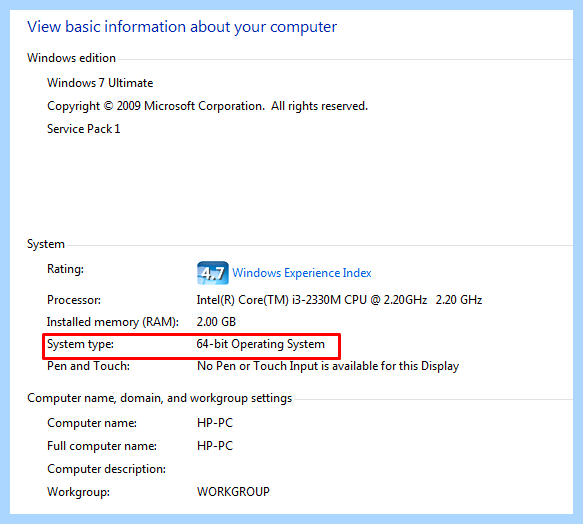Select the HP-PC value beside Full computer name

coord(215,446)
